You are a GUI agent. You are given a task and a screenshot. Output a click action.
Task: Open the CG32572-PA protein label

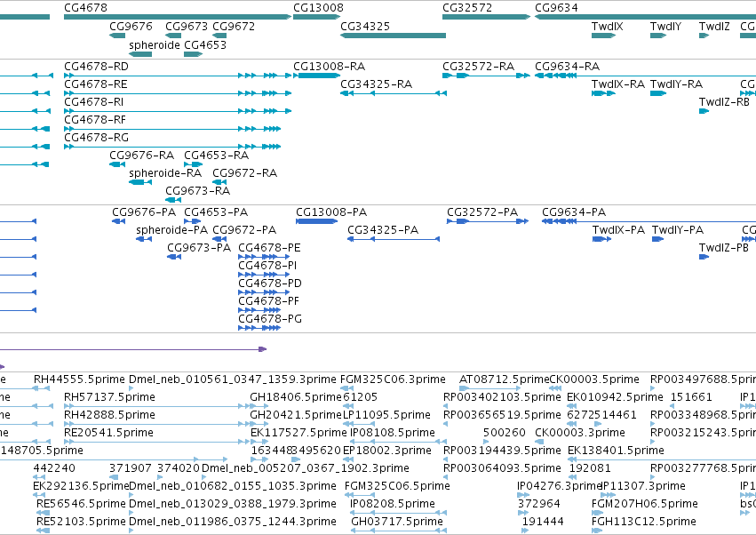click(x=482, y=212)
